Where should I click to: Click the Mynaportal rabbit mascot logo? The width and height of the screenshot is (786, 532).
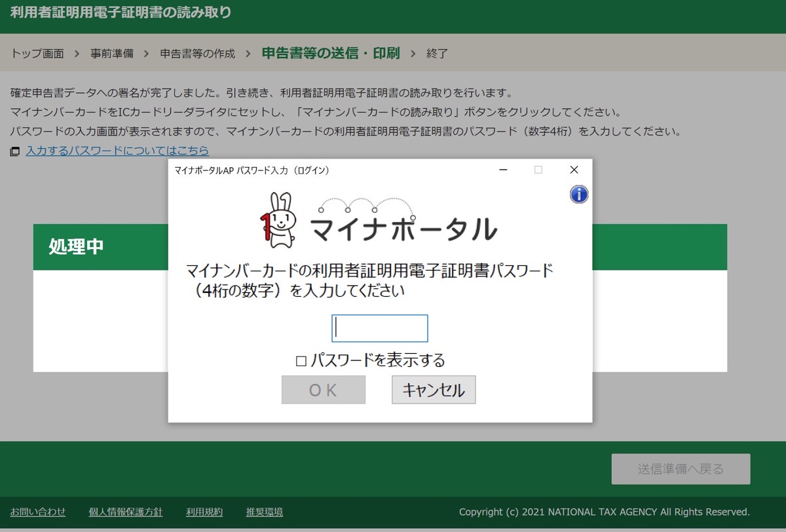coord(278,219)
